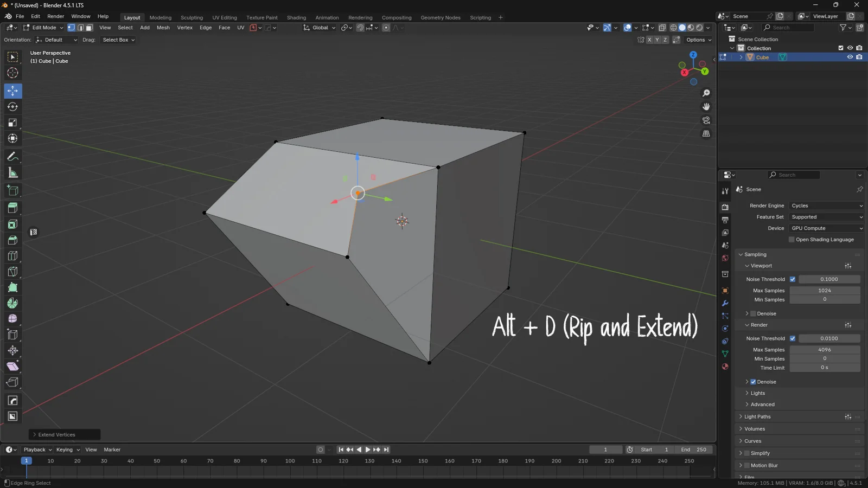Image resolution: width=868 pixels, height=488 pixels.
Task: Click the Options button in viewport header
Action: (x=698, y=40)
